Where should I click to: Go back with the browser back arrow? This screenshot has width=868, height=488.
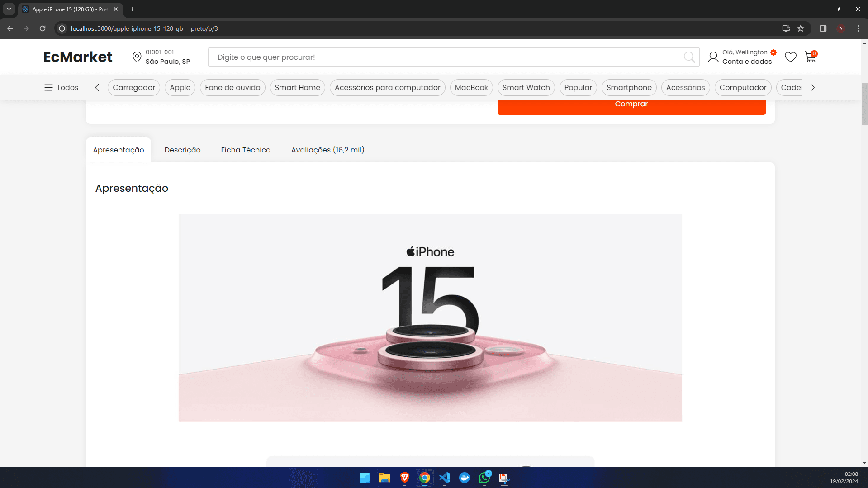point(10,28)
